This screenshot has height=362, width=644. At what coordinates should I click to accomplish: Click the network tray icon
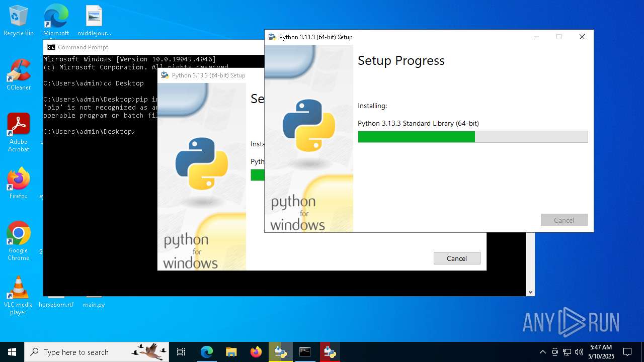point(567,352)
